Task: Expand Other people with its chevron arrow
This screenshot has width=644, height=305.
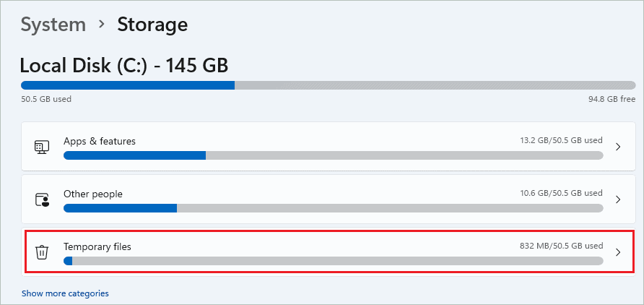Action: [x=618, y=199]
